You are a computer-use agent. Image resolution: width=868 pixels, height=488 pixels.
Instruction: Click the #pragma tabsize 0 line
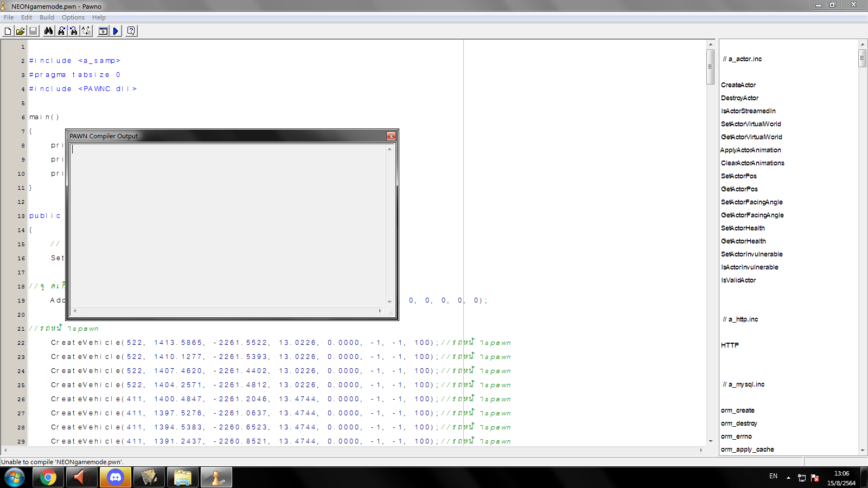(x=75, y=75)
